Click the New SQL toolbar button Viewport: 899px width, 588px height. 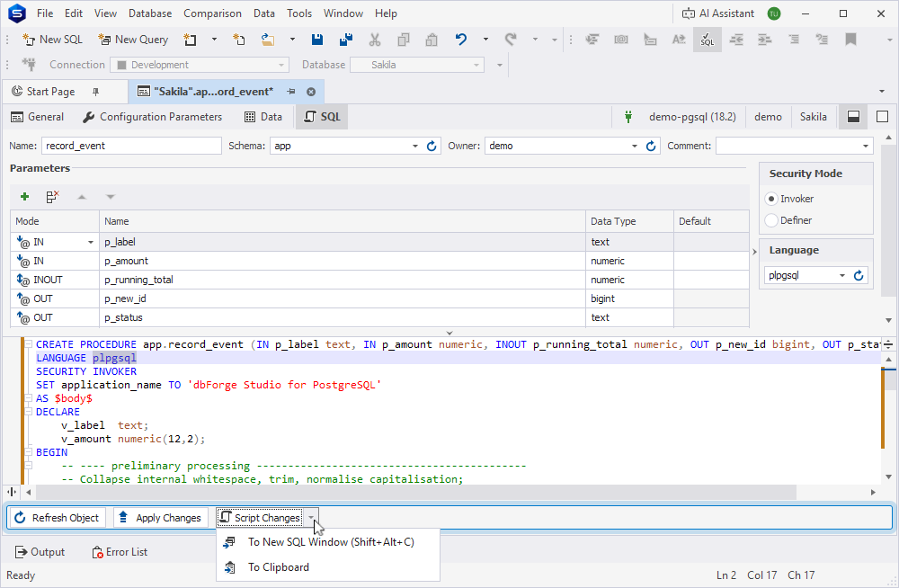[52, 40]
